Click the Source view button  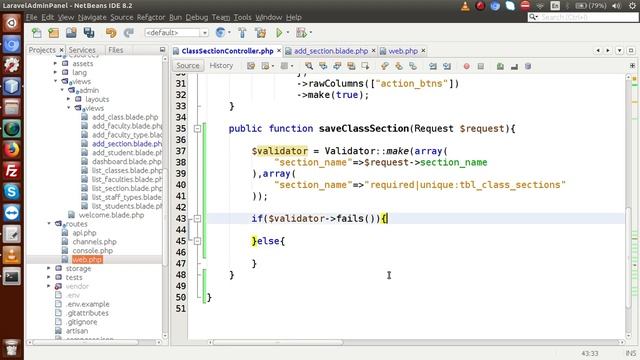click(x=188, y=66)
